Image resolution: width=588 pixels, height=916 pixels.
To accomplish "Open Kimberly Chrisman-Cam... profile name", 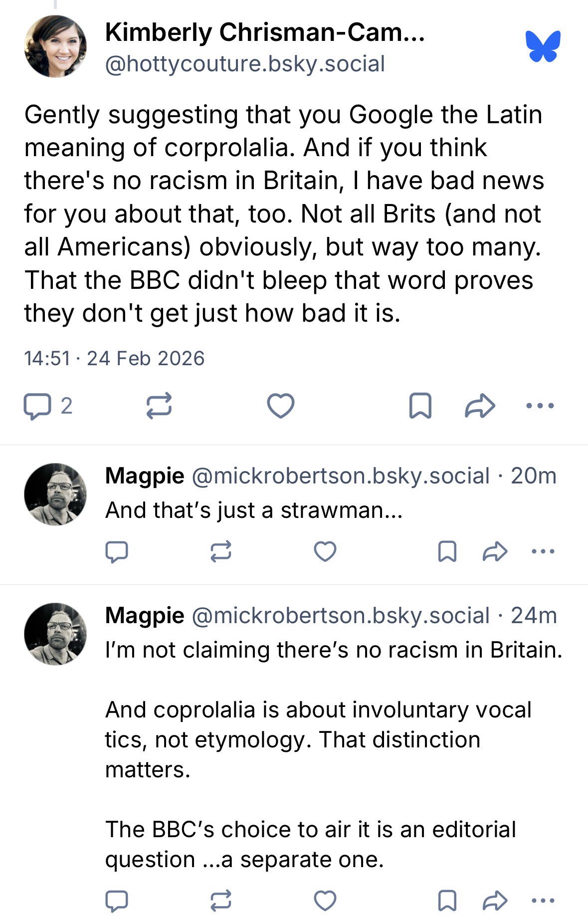I will [264, 33].
